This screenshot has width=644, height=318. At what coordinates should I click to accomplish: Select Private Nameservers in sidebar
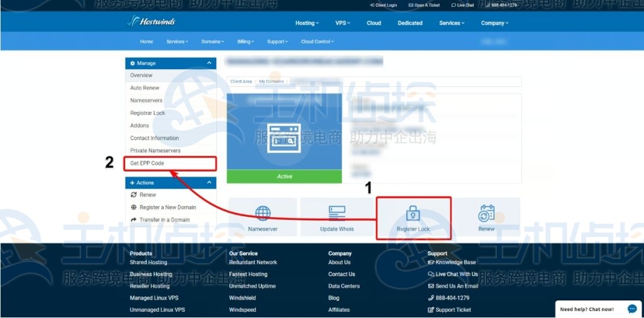click(x=170, y=151)
